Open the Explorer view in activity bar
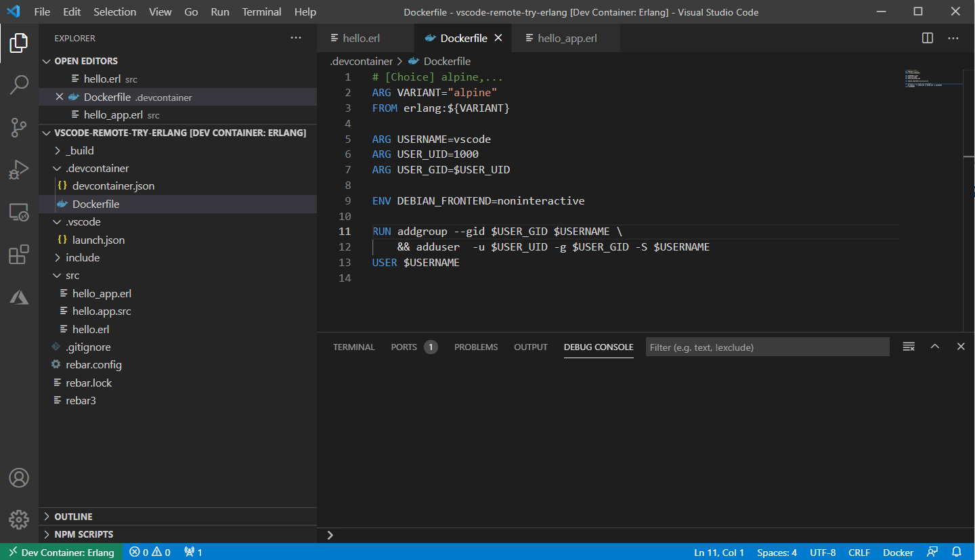This screenshot has height=560, width=975. pos(19,43)
